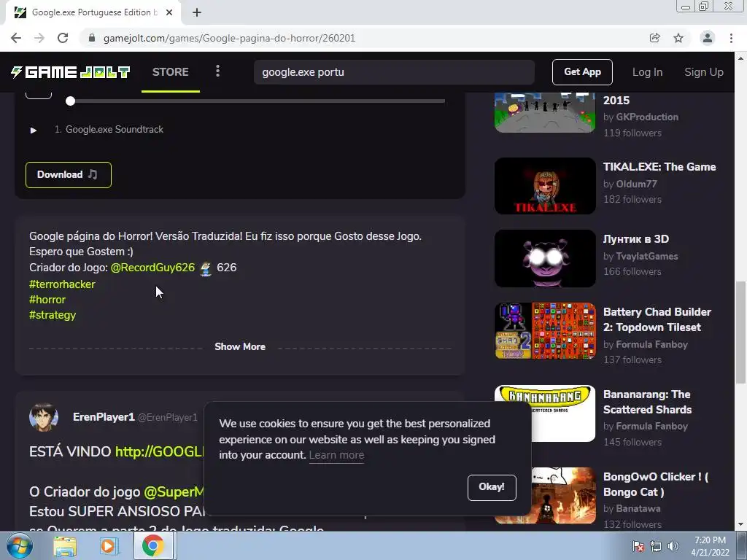Click Chrome taskbar icon

point(152,545)
